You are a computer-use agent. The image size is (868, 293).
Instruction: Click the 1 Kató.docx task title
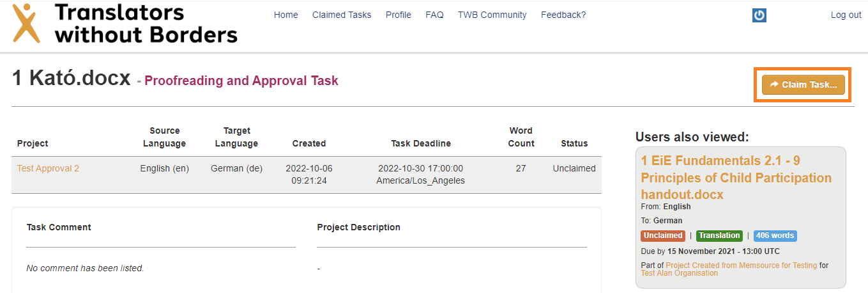[x=72, y=79]
